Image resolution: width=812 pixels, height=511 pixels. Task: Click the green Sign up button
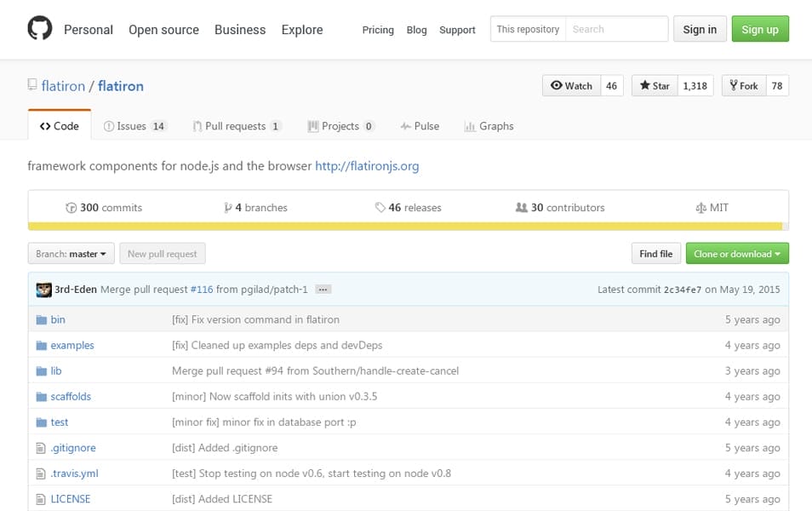[759, 29]
